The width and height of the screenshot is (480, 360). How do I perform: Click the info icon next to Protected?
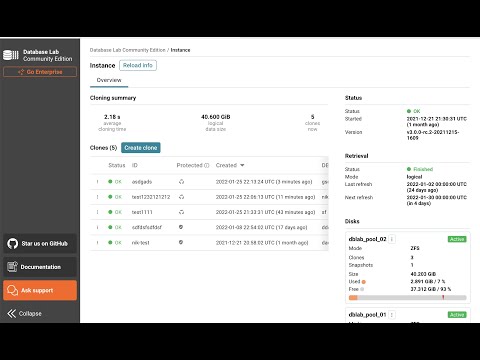pos(207,165)
